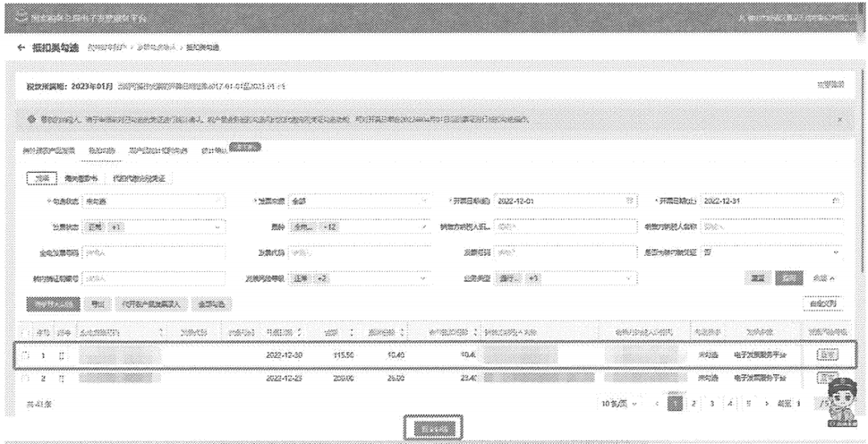Switch to the 待处理农产品发票 tab
This screenshot has height=444, width=868.
click(x=49, y=150)
